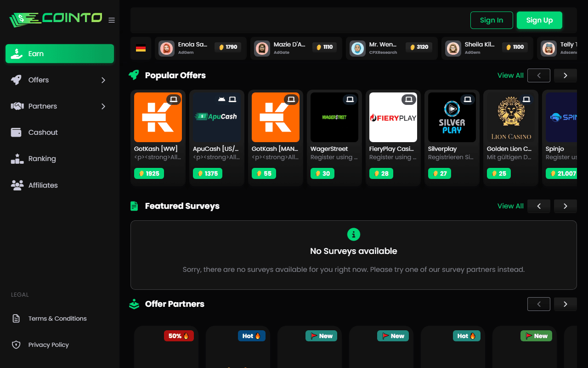The image size is (588, 368).
Task: Click desktop device icon on WagerStreet card
Action: (350, 99)
